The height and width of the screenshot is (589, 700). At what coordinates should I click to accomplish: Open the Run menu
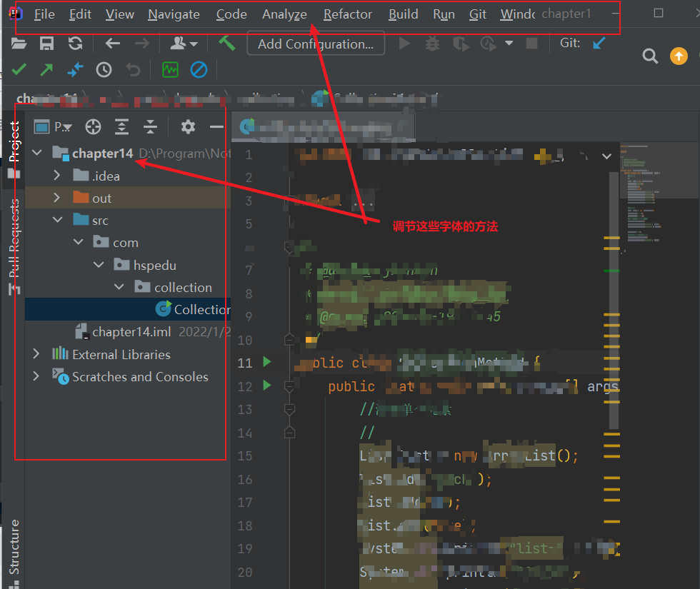(x=444, y=14)
